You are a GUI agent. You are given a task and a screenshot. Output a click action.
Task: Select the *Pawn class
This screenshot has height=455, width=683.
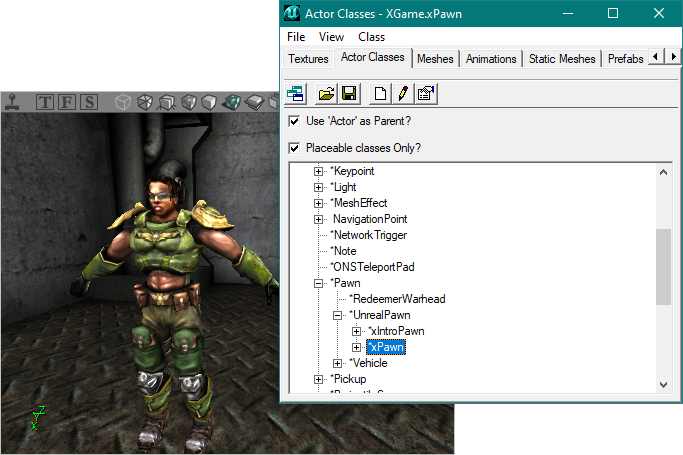345,283
